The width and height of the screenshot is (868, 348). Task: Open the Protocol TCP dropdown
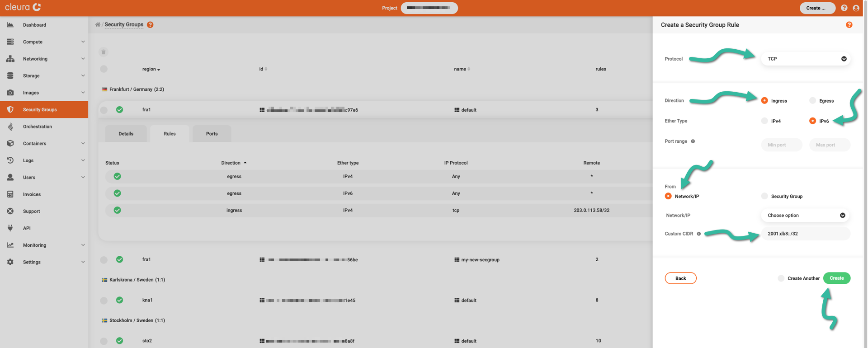[806, 59]
